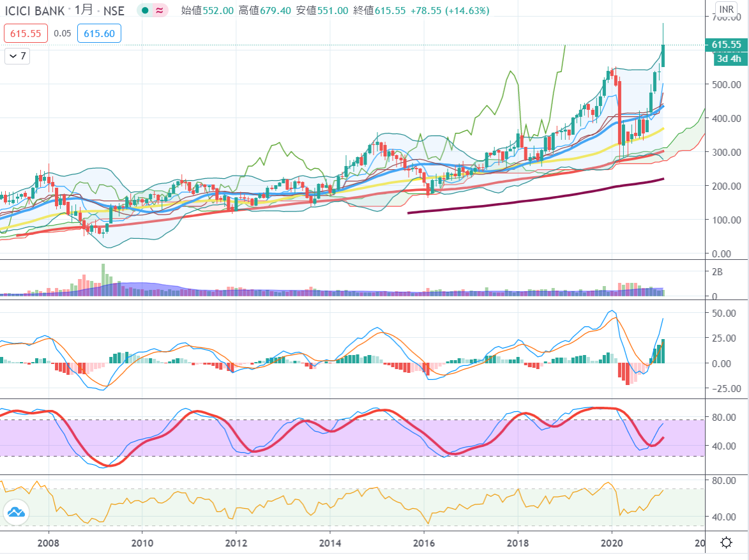This screenshot has height=560, width=749.
Task: Click the pink approximate-data wave icon
Action: (x=160, y=10)
